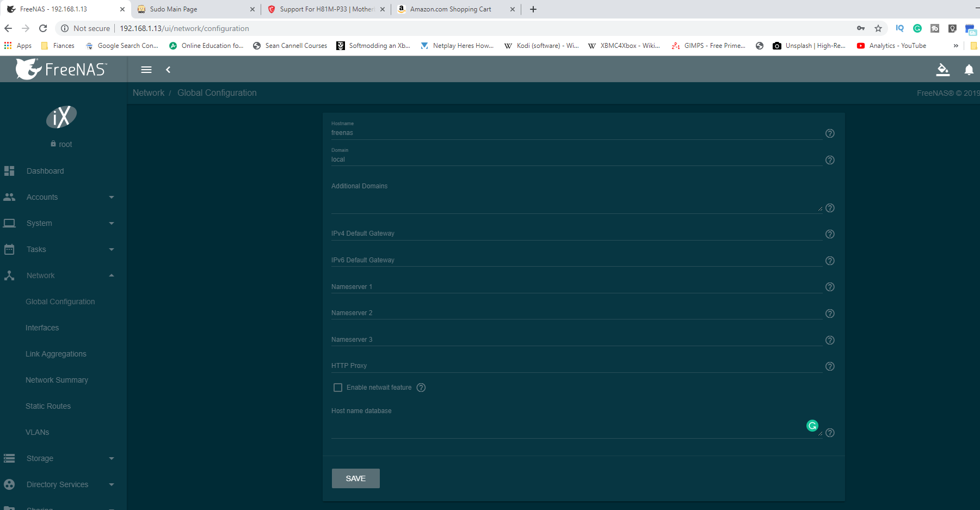Show help for the Hostname field

pos(830,133)
